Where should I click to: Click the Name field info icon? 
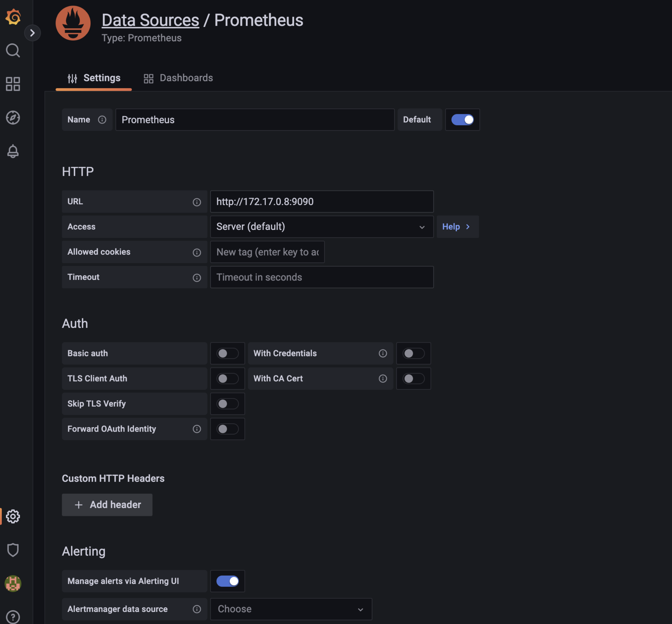(x=102, y=120)
